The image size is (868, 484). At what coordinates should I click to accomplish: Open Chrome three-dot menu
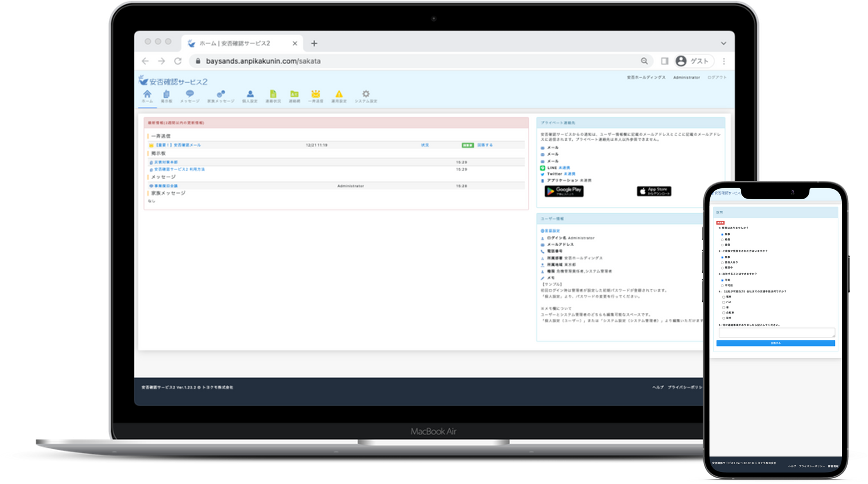(724, 61)
